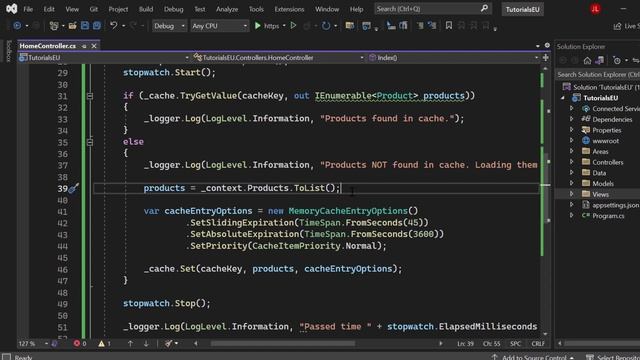This screenshot has height=360, width=640.
Task: Open the Any CPU platform dropdown
Action: (x=220, y=26)
